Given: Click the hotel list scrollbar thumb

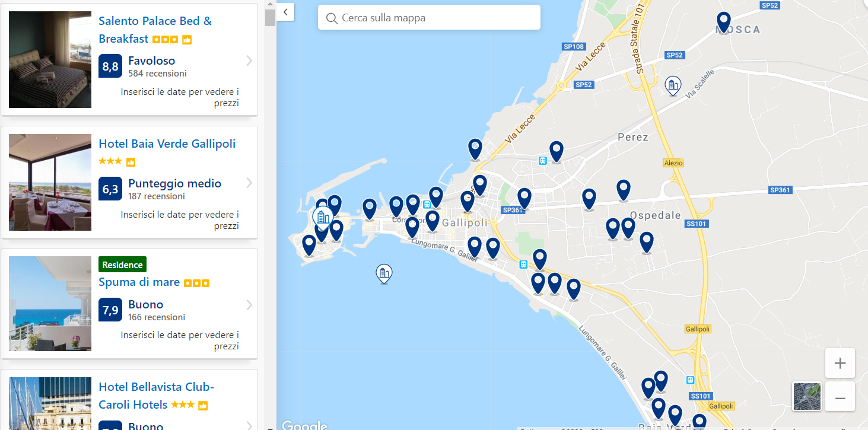Looking at the screenshot, I should pyautogui.click(x=271, y=17).
